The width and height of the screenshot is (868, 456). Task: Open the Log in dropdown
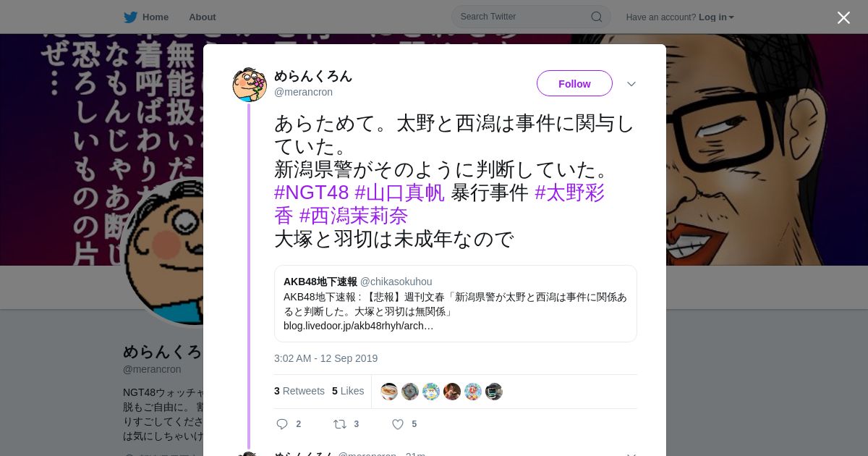716,17
